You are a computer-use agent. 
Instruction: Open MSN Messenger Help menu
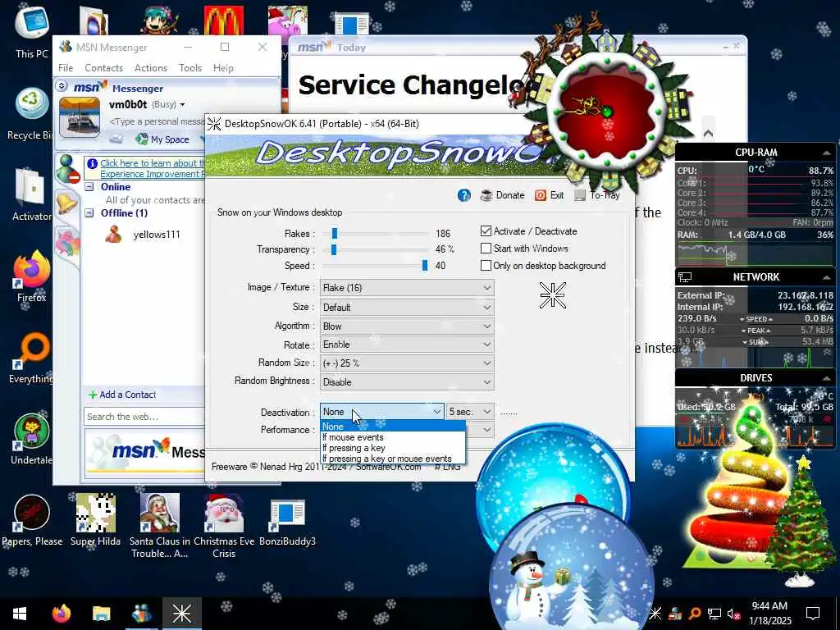tap(223, 68)
